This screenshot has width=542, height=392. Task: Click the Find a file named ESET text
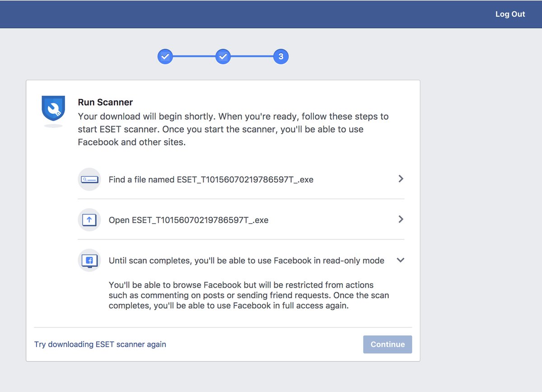[211, 180]
